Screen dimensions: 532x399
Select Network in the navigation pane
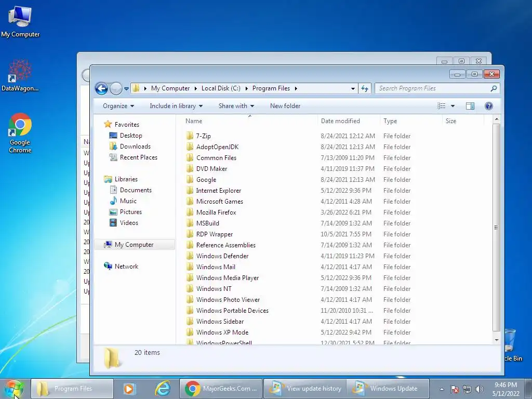pyautogui.click(x=126, y=267)
